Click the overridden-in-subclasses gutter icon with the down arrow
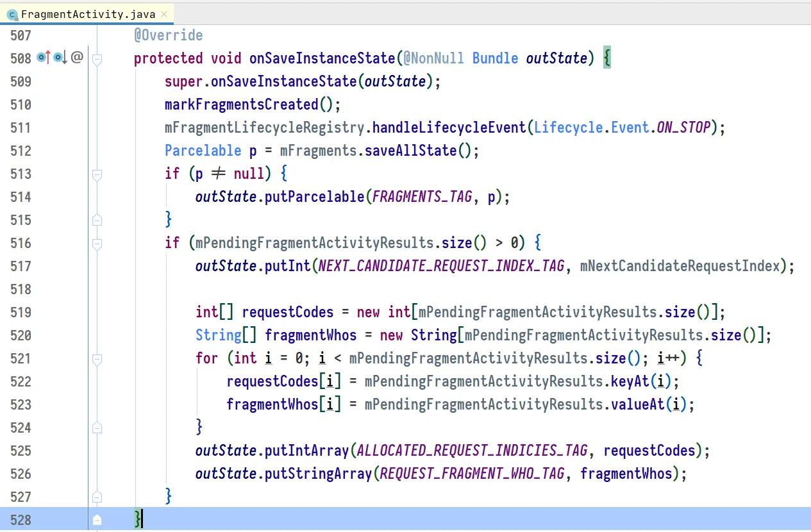Image resolution: width=811 pixels, height=532 pixels. point(60,58)
